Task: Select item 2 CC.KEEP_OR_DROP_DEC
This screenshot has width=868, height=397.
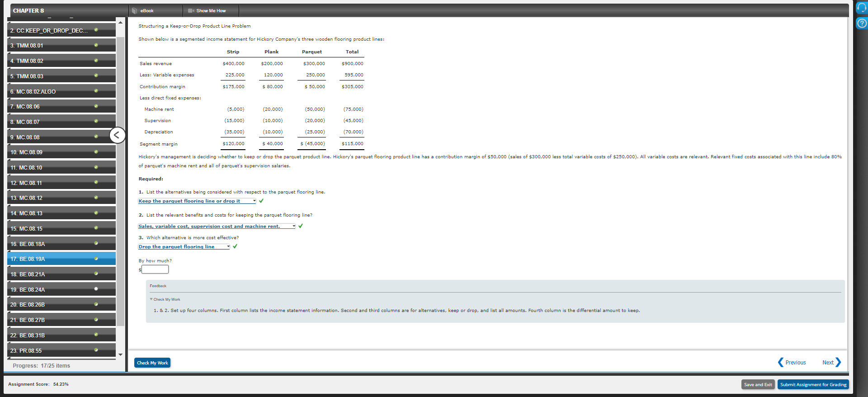Action: tap(61, 30)
